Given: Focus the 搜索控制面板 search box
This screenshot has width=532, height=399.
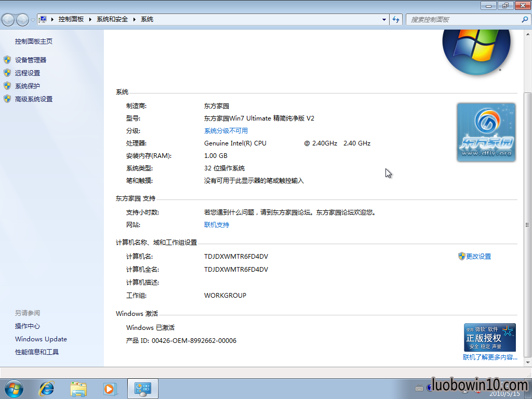Looking at the screenshot, I should (x=463, y=20).
